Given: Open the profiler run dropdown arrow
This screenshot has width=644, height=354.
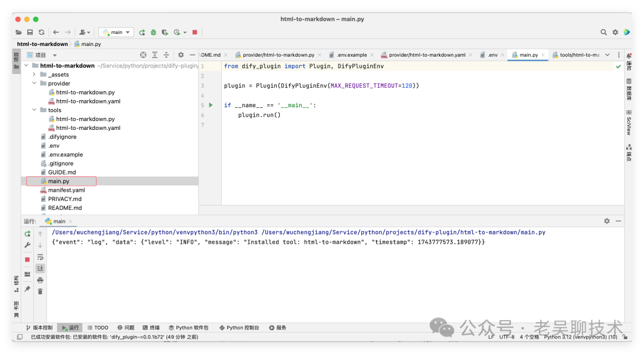Looking at the screenshot, I should (x=185, y=32).
